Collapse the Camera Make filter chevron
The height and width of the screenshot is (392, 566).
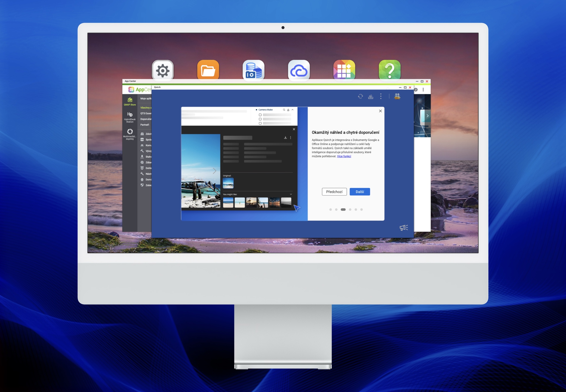point(293,110)
